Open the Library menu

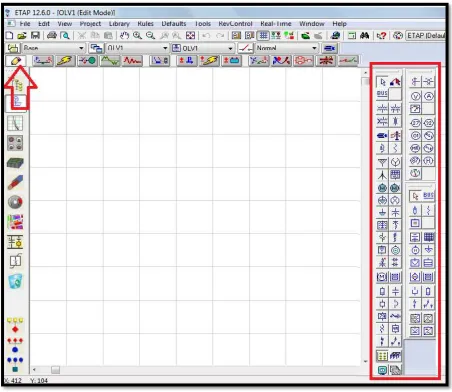[x=119, y=24]
